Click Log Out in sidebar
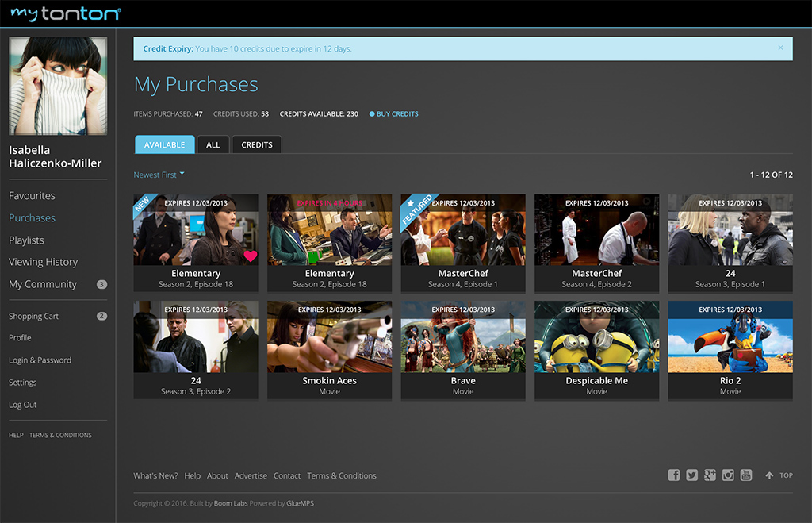 23,405
